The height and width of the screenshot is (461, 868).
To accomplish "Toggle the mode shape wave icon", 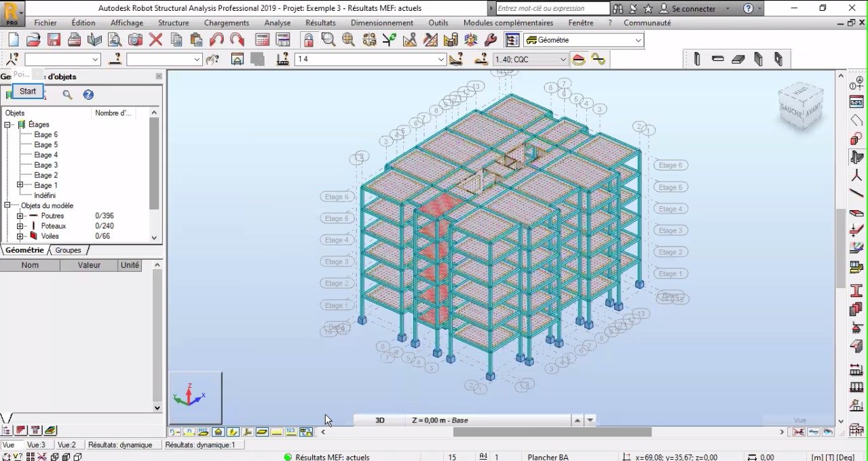I will (x=598, y=60).
